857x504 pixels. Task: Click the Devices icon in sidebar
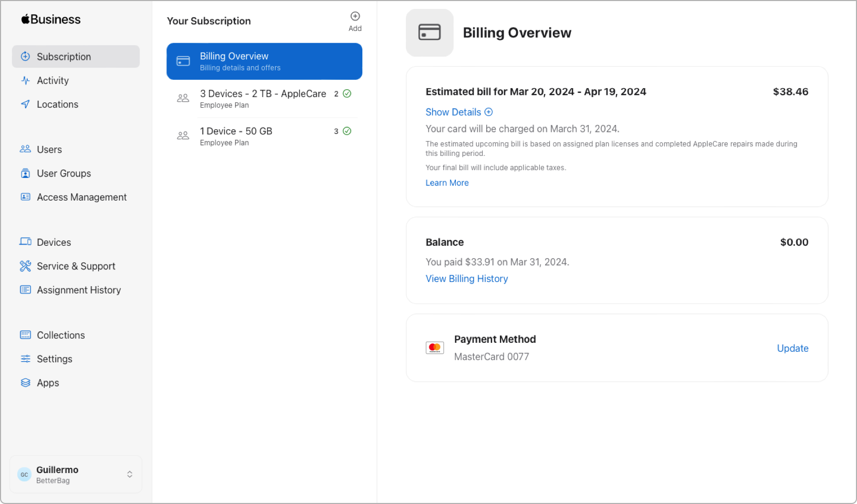pyautogui.click(x=25, y=241)
